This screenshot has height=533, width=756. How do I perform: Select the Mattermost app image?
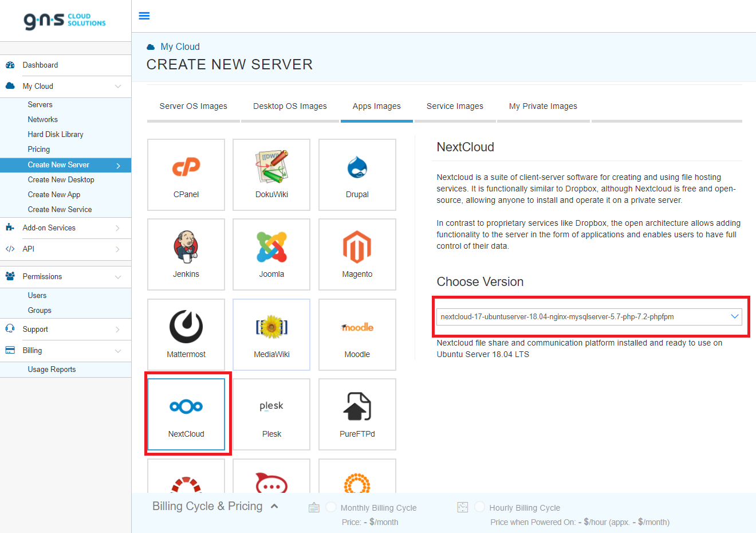point(186,335)
